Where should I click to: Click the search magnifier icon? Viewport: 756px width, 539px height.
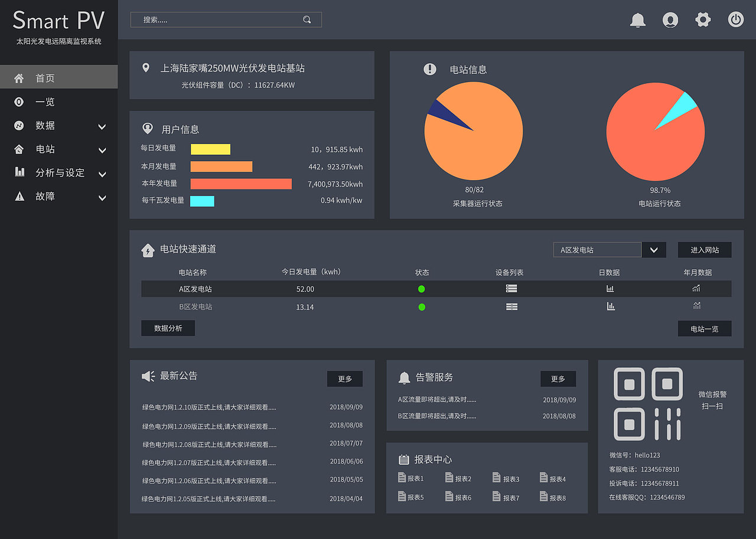307,19
